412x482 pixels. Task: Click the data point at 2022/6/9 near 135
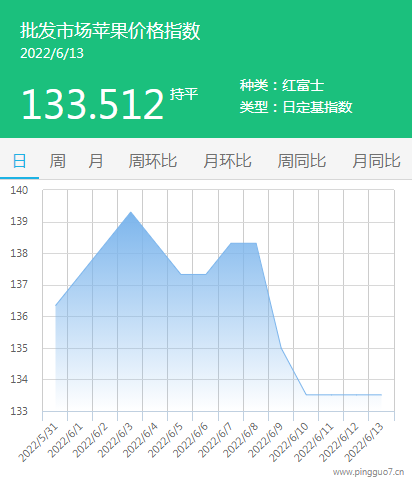[281, 348]
